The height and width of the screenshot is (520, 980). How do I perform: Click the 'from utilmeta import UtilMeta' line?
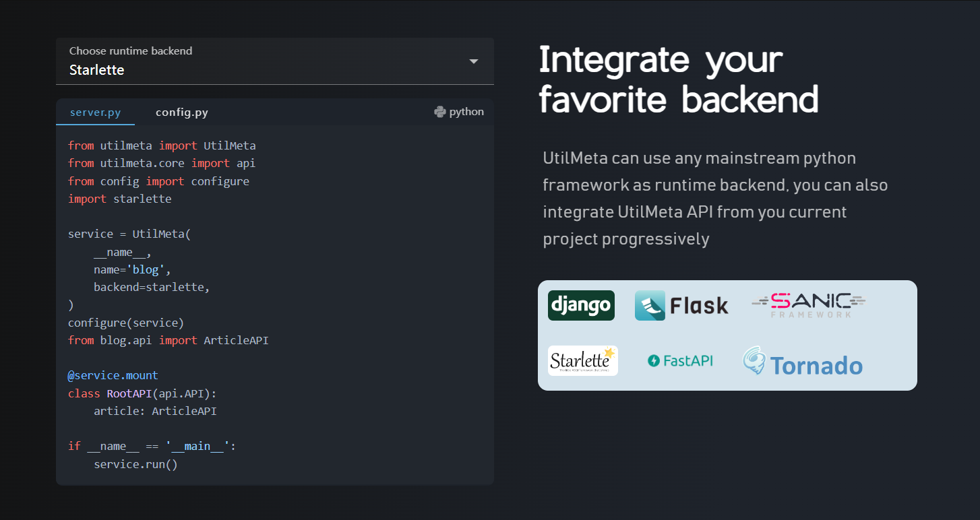[x=162, y=145]
